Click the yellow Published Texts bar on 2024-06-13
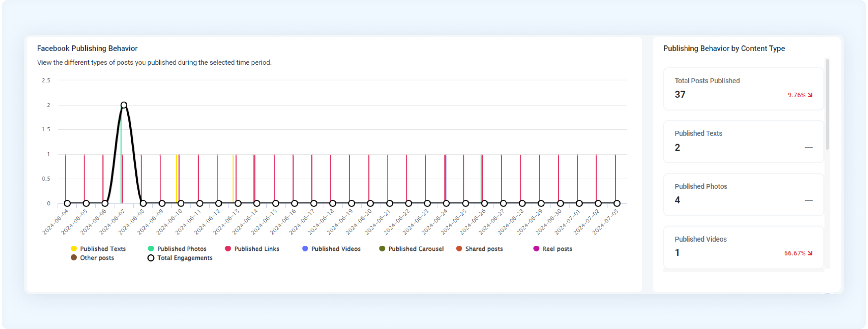Screen dimensions: 868x329 [233, 179]
